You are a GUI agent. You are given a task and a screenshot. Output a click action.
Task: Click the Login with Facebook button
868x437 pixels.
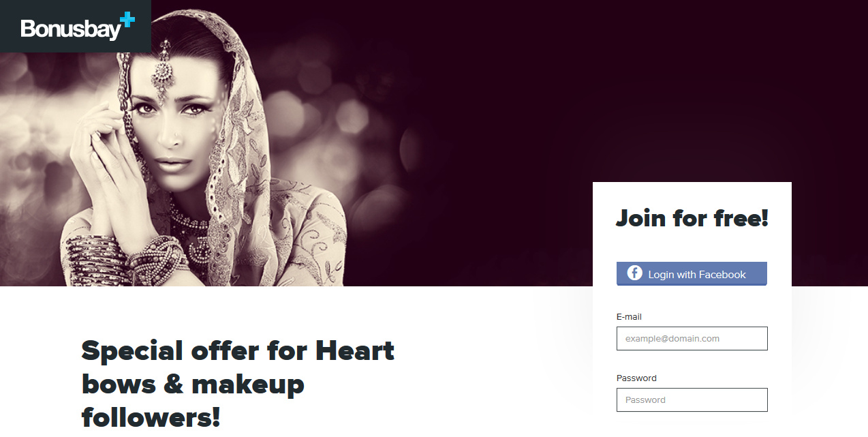click(692, 273)
